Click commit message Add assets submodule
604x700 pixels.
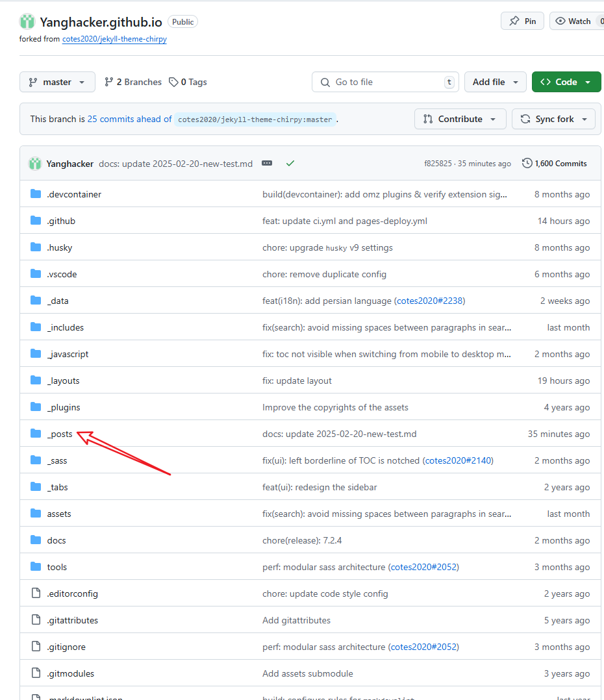point(308,673)
